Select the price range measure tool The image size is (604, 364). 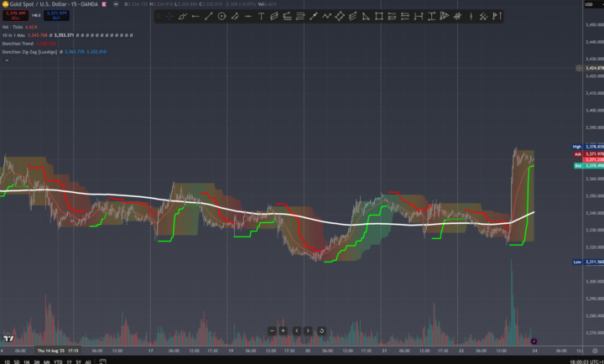[431, 16]
